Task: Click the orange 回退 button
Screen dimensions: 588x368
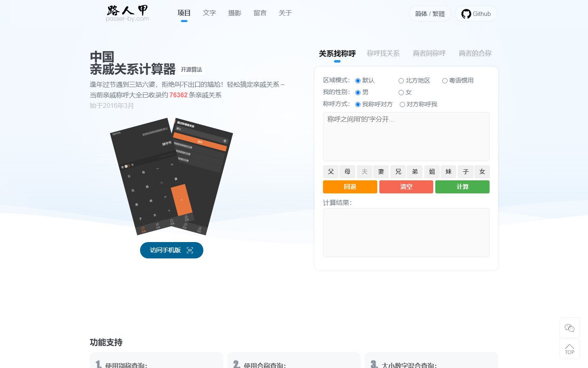Action: pos(350,187)
